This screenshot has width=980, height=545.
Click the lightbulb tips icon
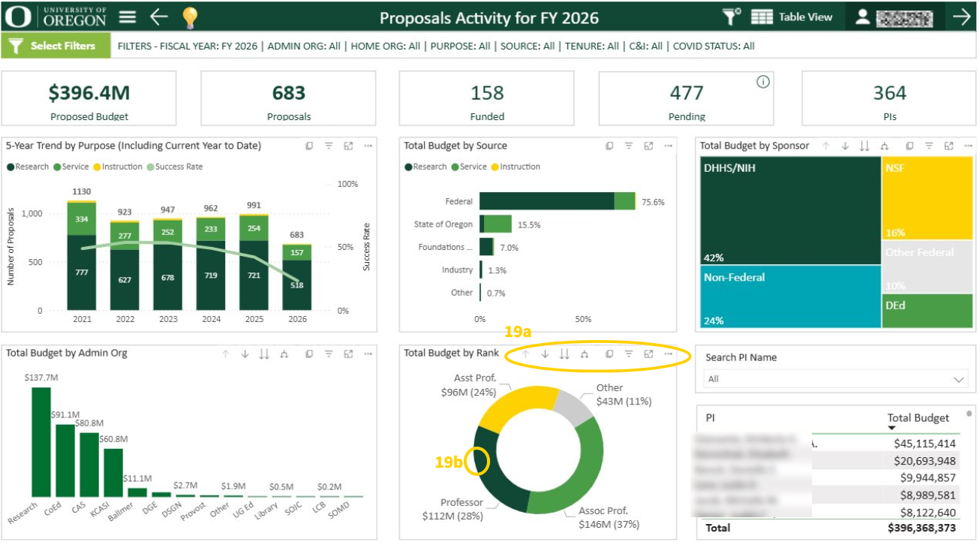[190, 17]
